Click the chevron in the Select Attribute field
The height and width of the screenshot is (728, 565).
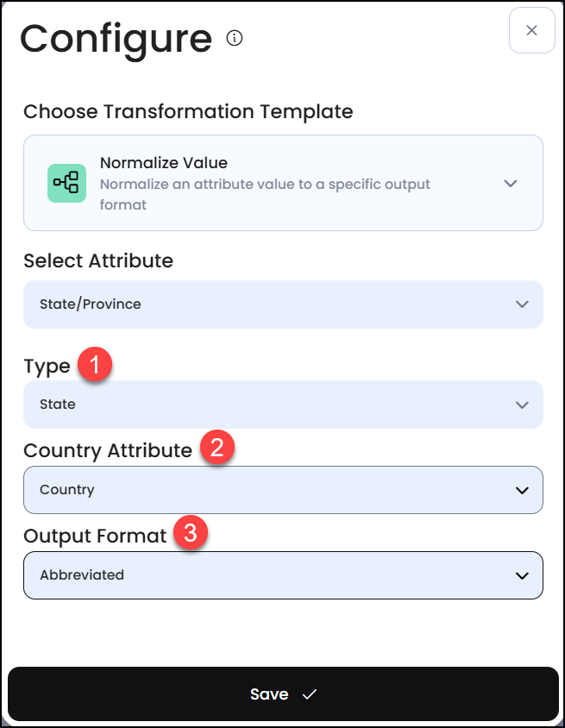521,304
